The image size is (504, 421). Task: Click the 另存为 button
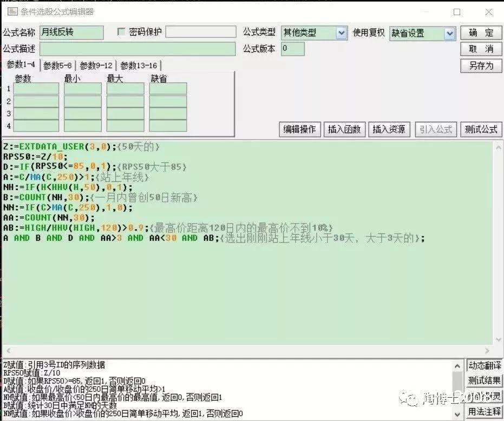[481, 65]
